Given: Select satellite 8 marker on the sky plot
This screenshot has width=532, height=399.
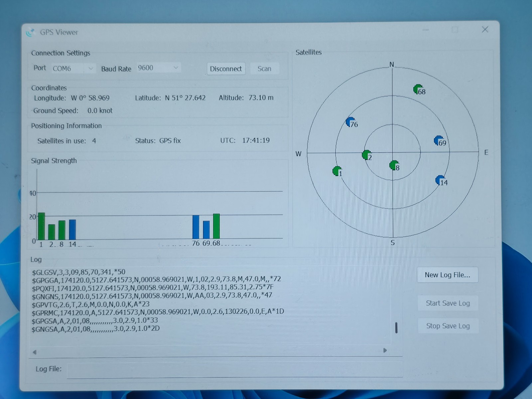Looking at the screenshot, I should [x=394, y=165].
